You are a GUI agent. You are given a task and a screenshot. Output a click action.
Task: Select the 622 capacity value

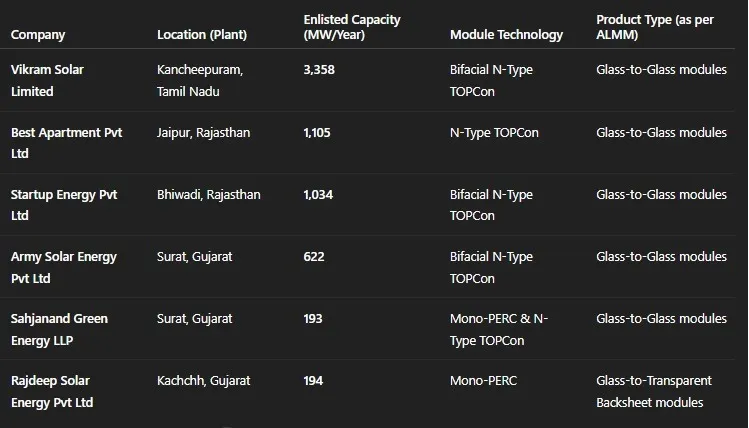click(x=314, y=257)
